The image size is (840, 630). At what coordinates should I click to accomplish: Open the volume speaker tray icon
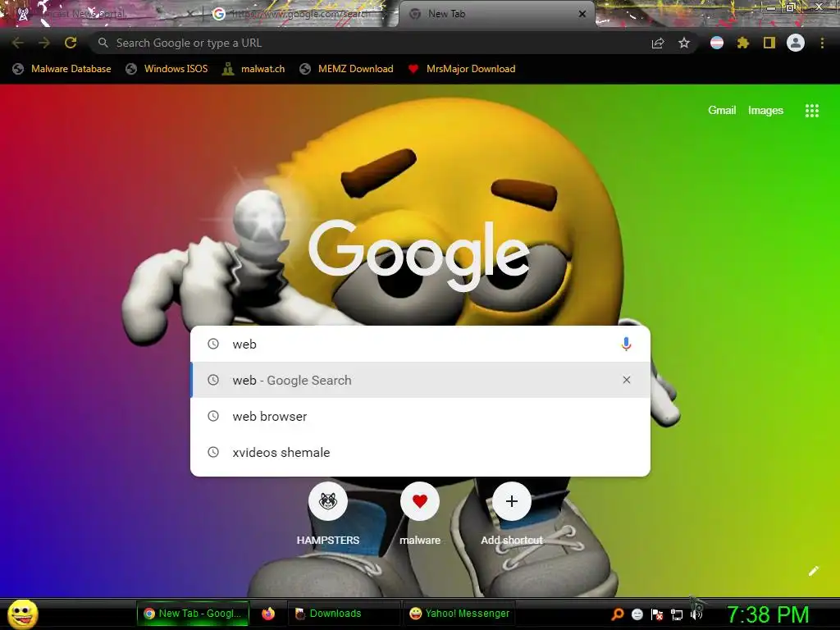696,614
